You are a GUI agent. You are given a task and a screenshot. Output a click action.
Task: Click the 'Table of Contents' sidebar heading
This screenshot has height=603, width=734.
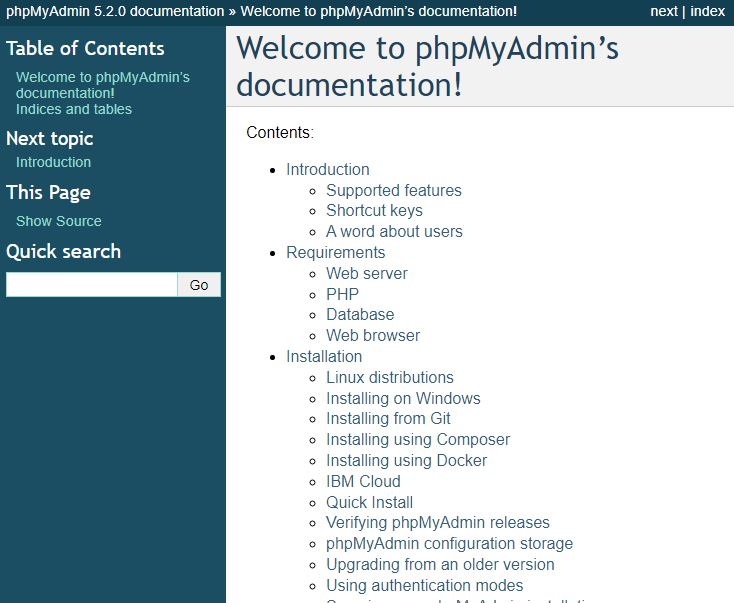coord(85,49)
